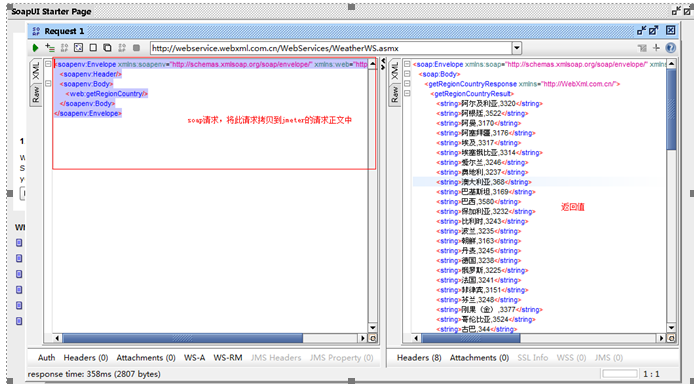
Task: Iconify the Request 1 window
Action: 641,31
